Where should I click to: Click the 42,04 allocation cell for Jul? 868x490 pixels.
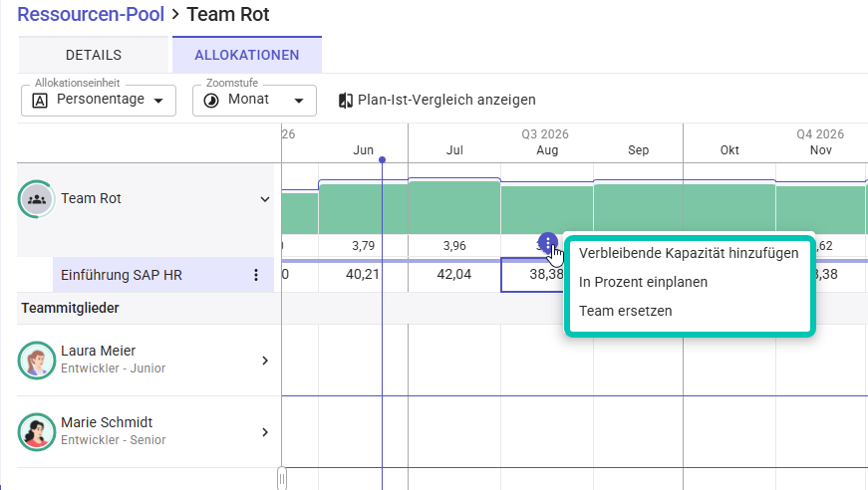click(x=453, y=274)
